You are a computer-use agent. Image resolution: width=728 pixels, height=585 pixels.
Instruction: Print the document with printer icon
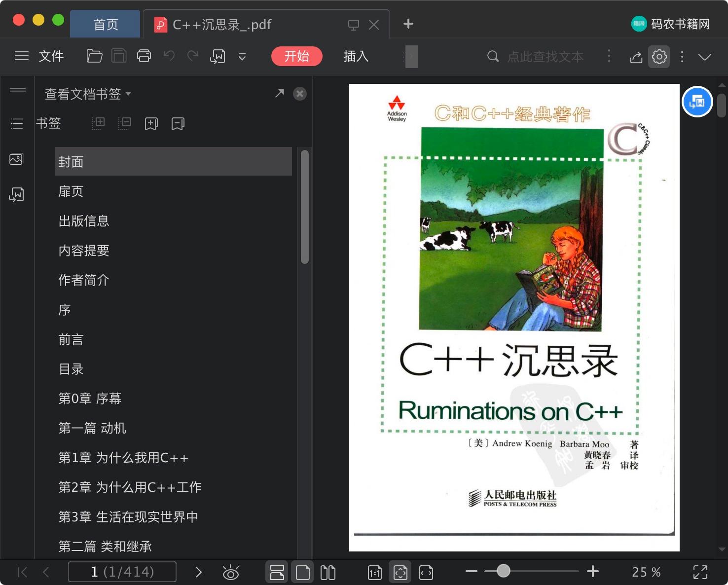coord(144,56)
